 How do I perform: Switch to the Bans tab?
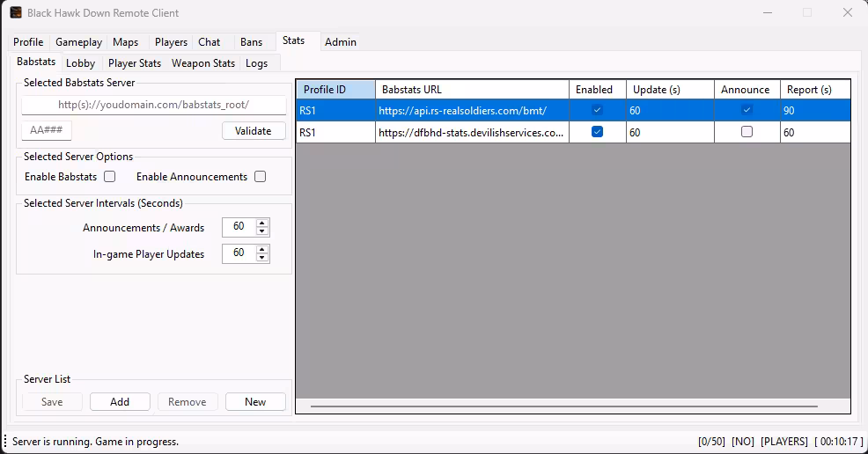click(x=251, y=42)
